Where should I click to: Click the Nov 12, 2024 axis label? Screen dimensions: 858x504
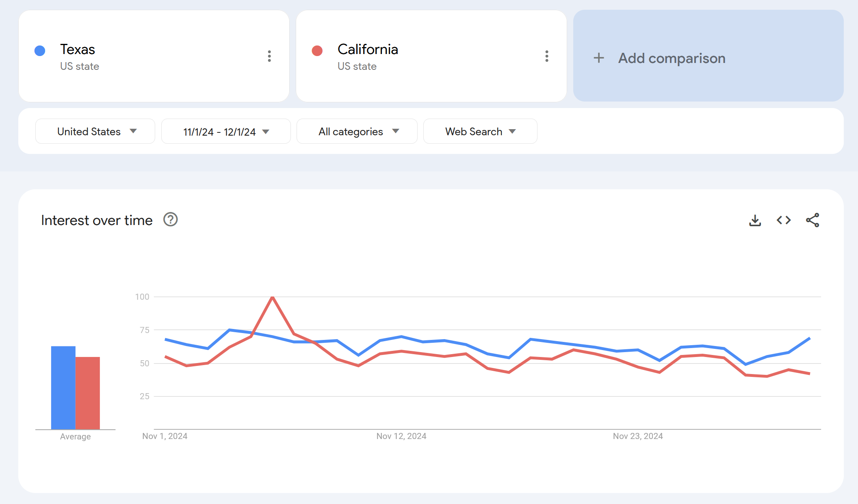401,436
